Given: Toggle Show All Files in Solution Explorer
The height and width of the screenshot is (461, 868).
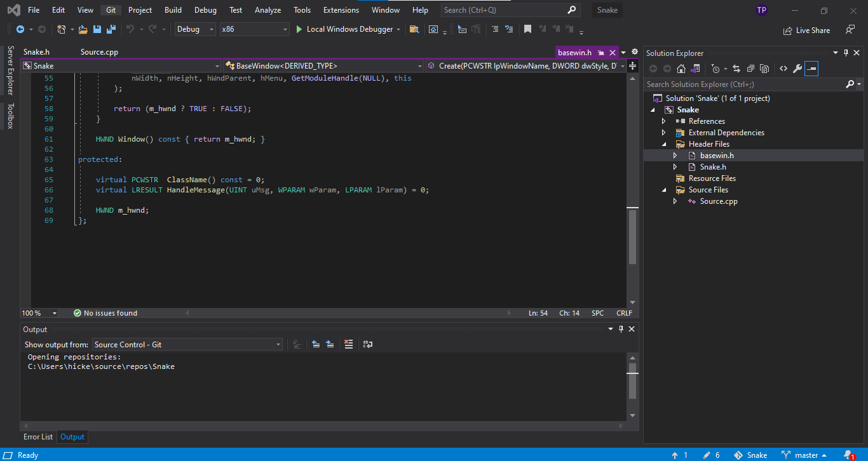Looking at the screenshot, I should pyautogui.click(x=764, y=69).
